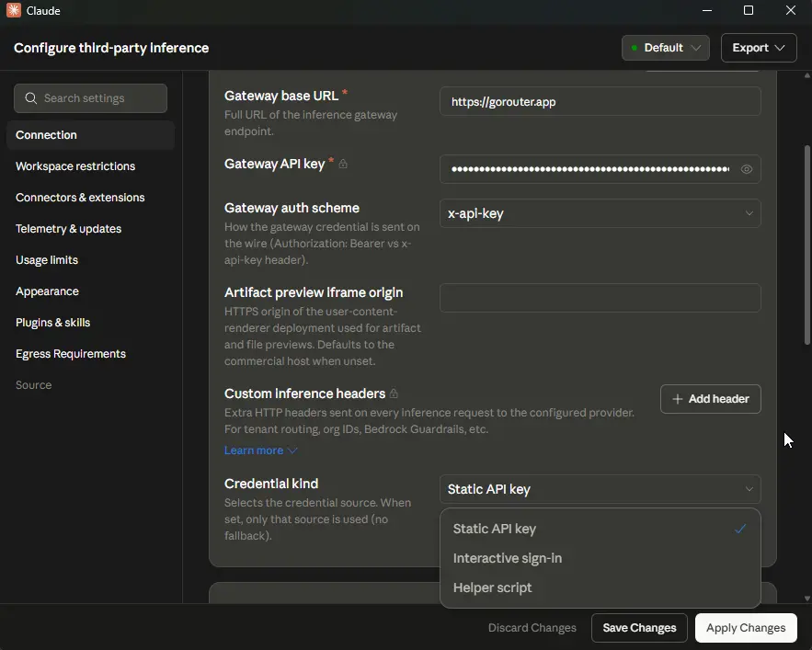Reveal API key with eye icon
The width and height of the screenshot is (812, 650).
[x=746, y=169]
